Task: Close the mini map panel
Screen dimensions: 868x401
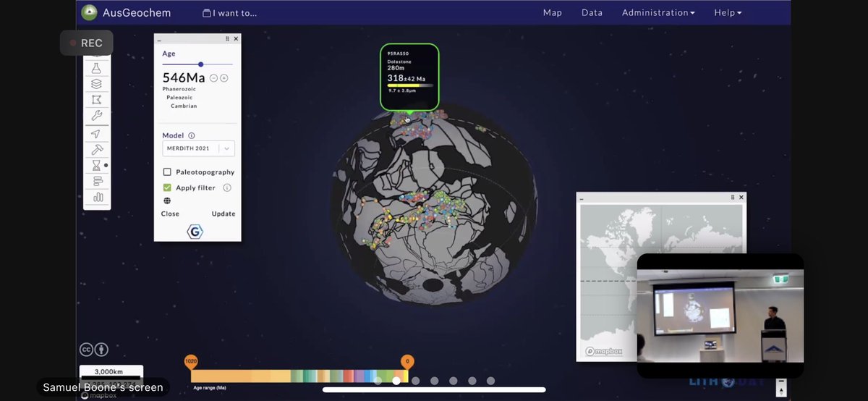Action: (x=741, y=197)
